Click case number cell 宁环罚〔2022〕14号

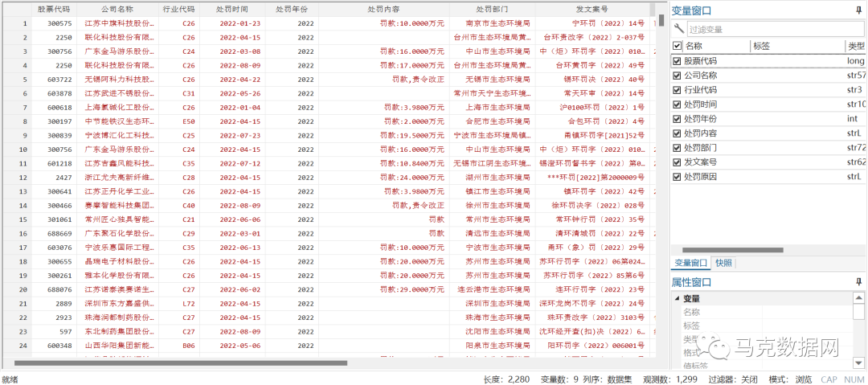tap(592, 23)
